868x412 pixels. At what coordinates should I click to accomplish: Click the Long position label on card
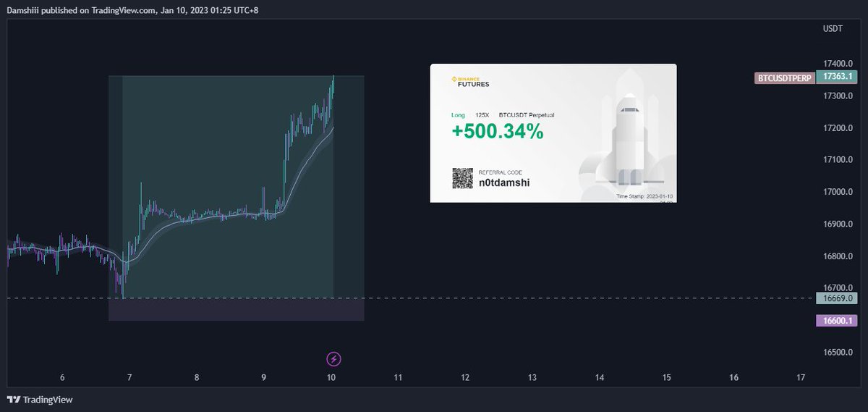459,115
